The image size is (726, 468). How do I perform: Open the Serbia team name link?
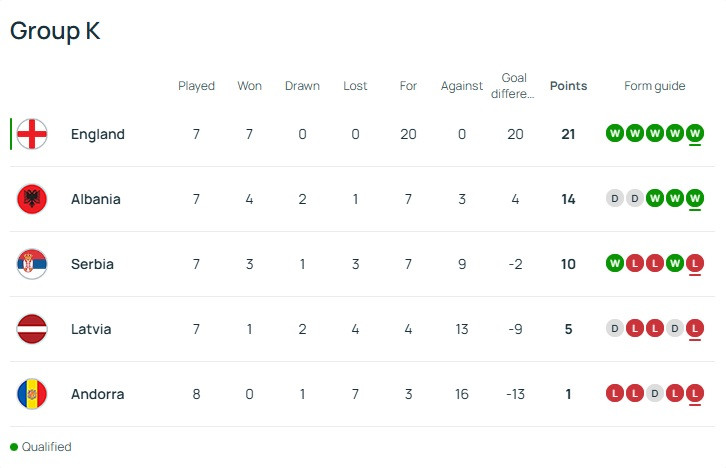[x=92, y=264]
